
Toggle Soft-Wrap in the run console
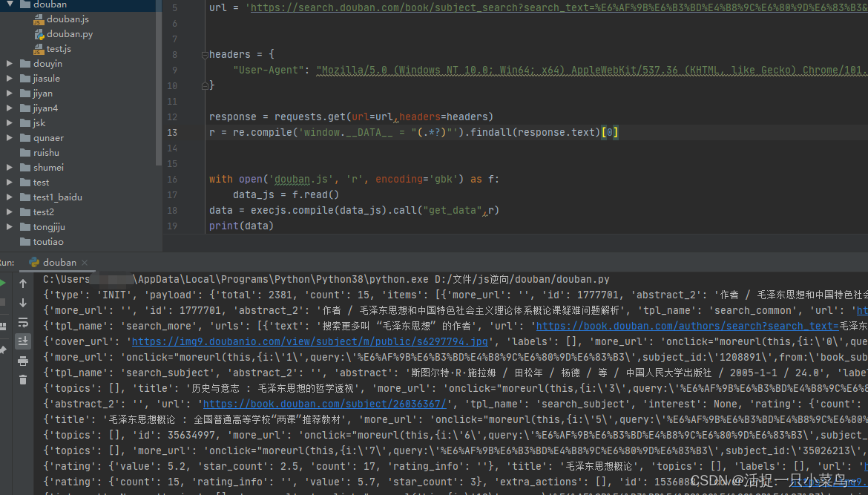click(23, 322)
